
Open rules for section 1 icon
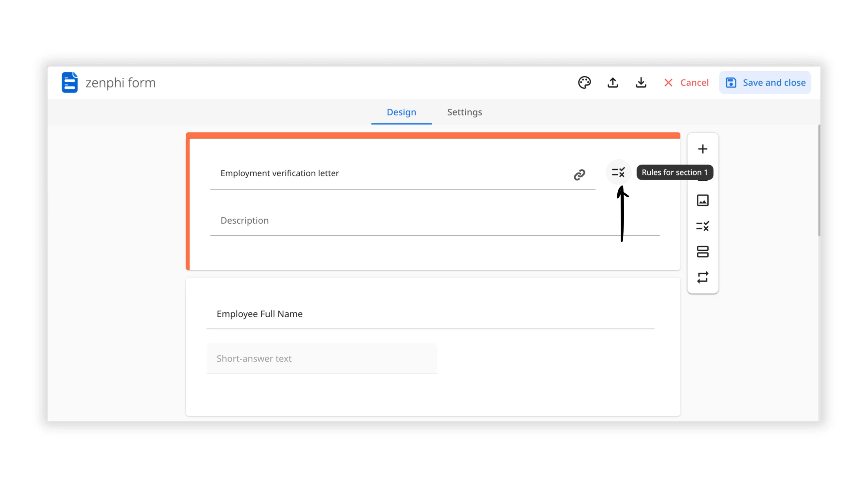(618, 172)
